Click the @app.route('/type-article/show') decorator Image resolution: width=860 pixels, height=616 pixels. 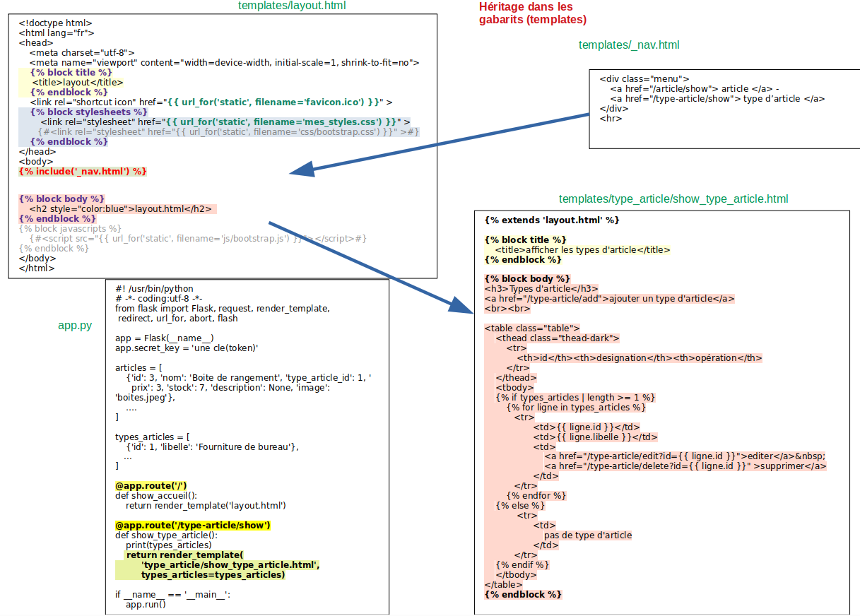(192, 526)
